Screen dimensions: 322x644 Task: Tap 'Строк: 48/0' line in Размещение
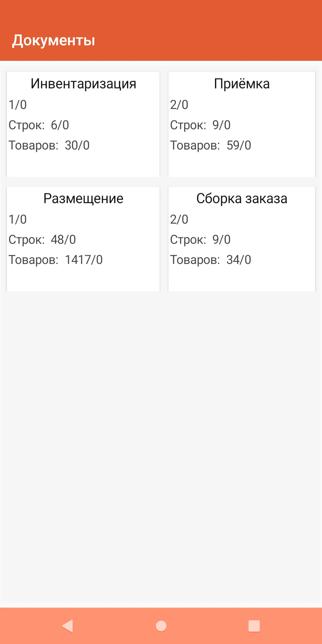[42, 240]
